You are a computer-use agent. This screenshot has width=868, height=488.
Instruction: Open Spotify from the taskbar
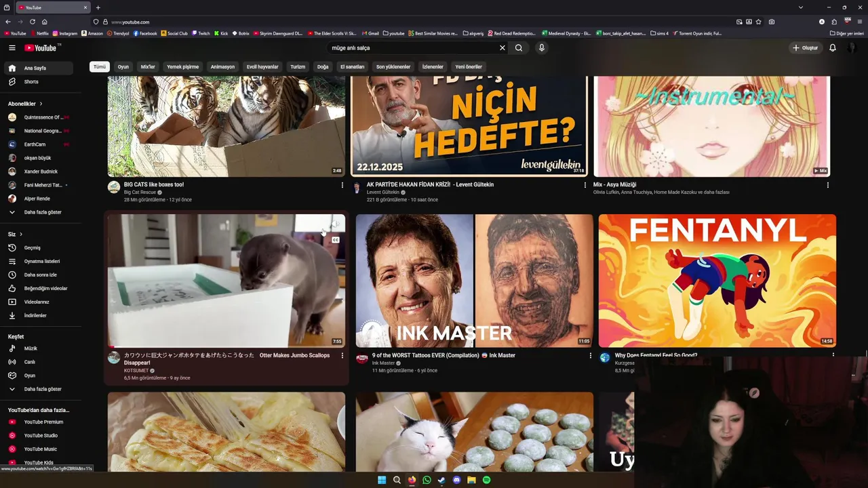tap(486, 480)
